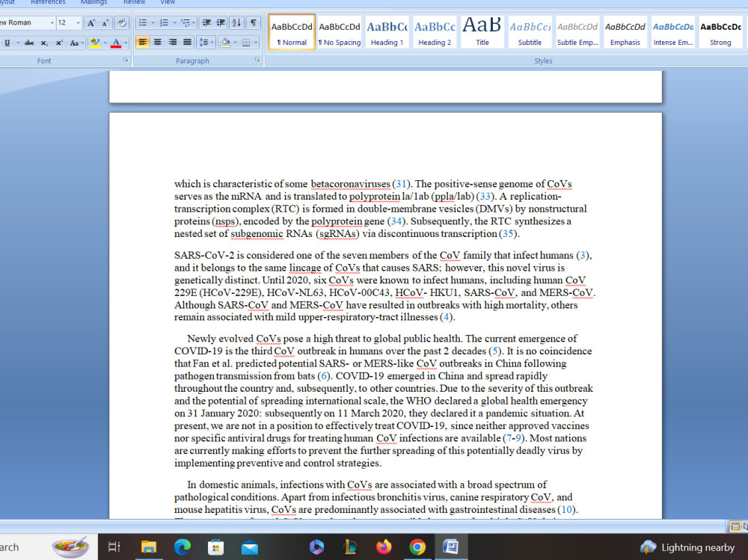Follow citation link (33)
748x560 pixels.
(485, 197)
